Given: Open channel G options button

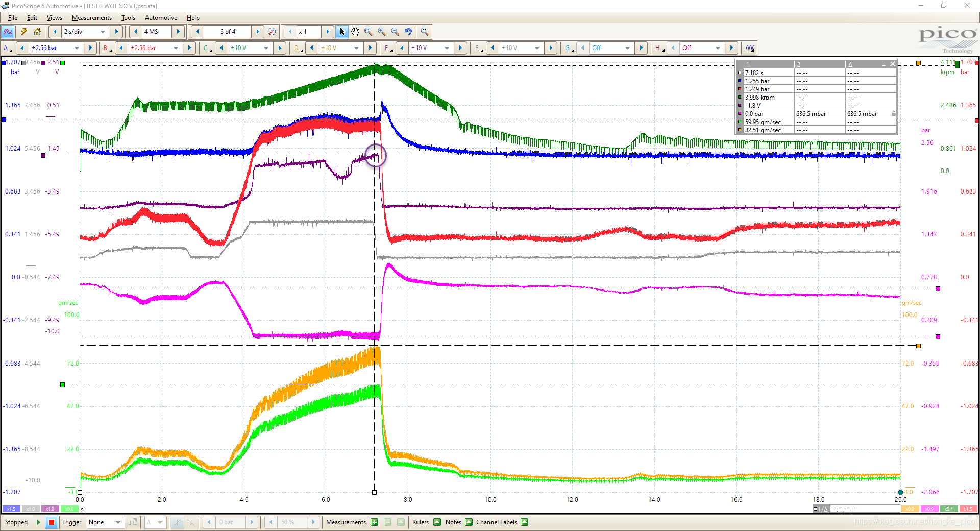Looking at the screenshot, I should (568, 48).
